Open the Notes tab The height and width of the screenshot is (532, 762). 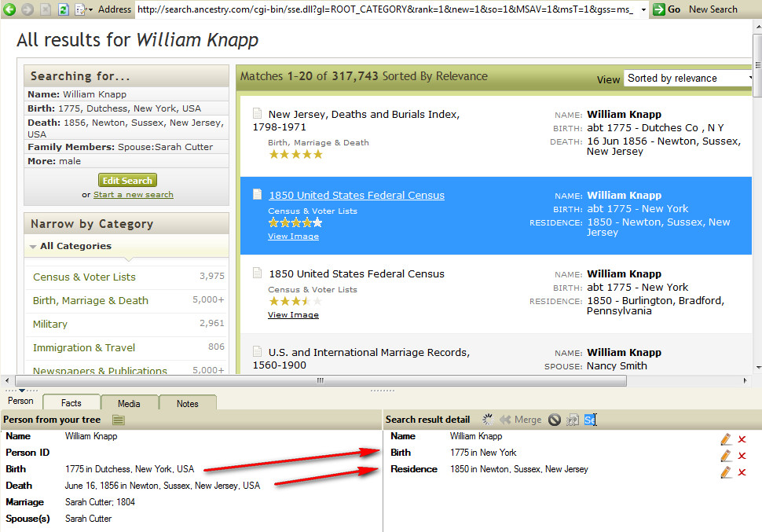tap(188, 403)
